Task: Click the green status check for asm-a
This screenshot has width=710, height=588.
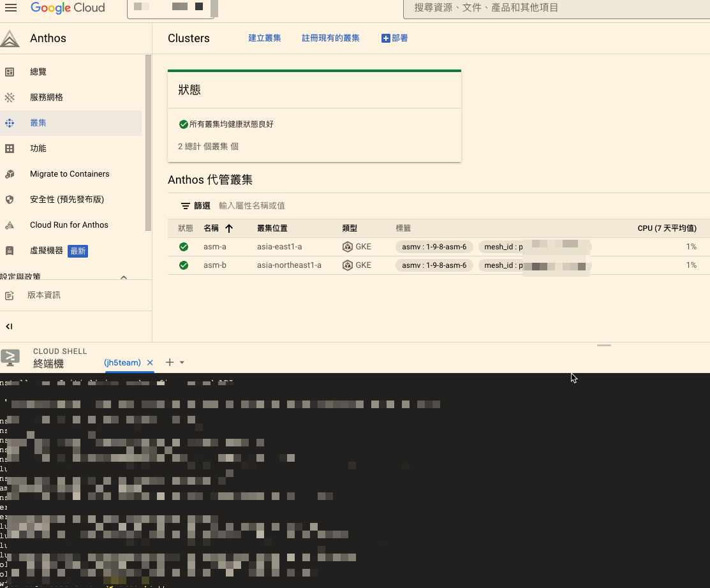Action: point(183,247)
